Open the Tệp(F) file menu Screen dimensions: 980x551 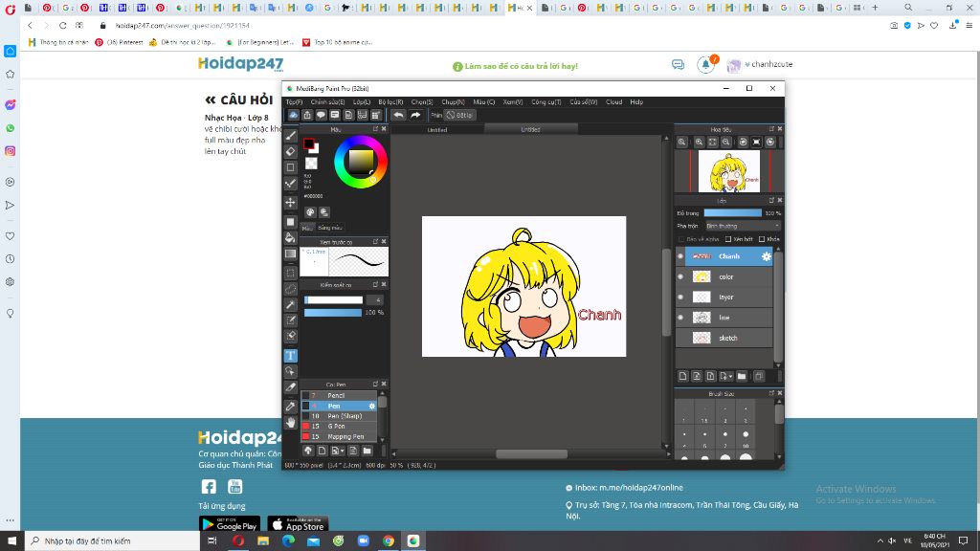[x=295, y=101]
